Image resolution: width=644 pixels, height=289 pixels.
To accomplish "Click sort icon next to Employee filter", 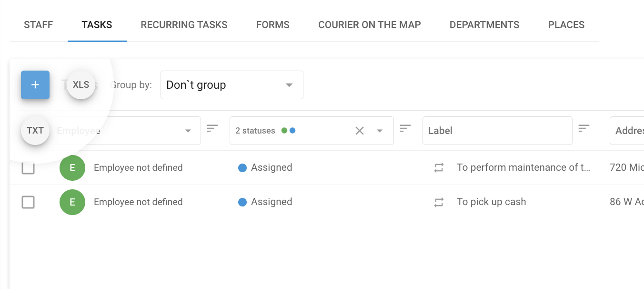I will (x=212, y=128).
